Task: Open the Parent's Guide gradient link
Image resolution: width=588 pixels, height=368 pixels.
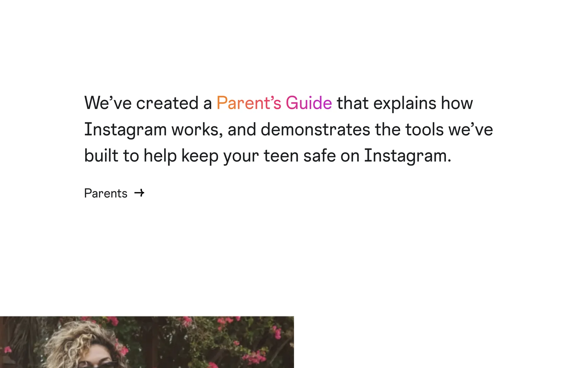Action: click(x=274, y=103)
